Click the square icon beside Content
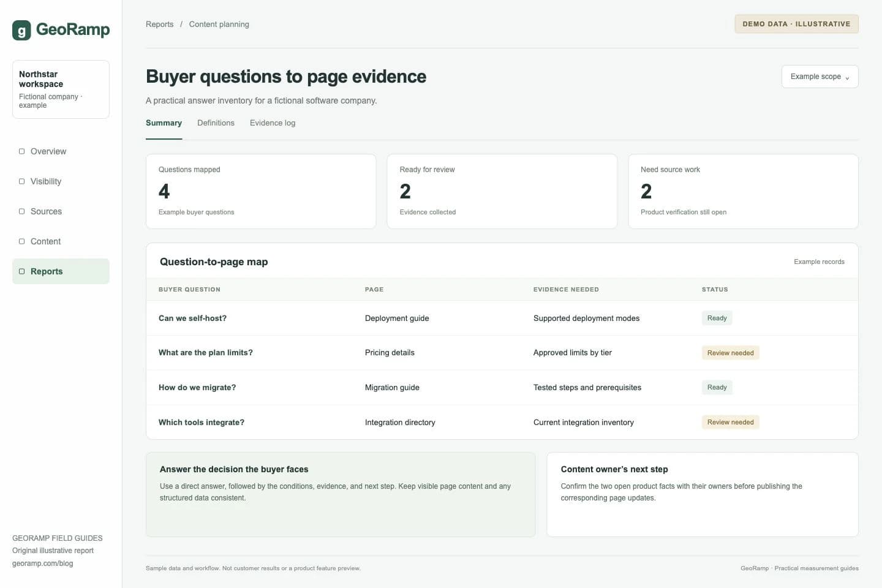The width and height of the screenshot is (882, 588). (x=22, y=241)
